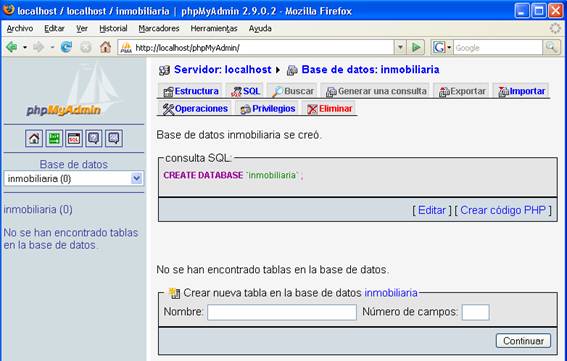Click the green Exit/logout icon in sidebar
This screenshot has width=567, height=361.
pos(54,138)
